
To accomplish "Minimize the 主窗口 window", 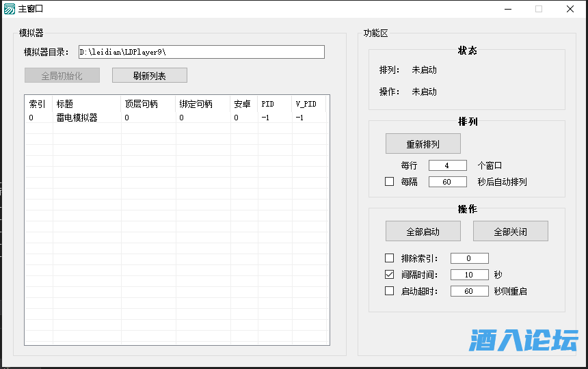I will [x=507, y=9].
